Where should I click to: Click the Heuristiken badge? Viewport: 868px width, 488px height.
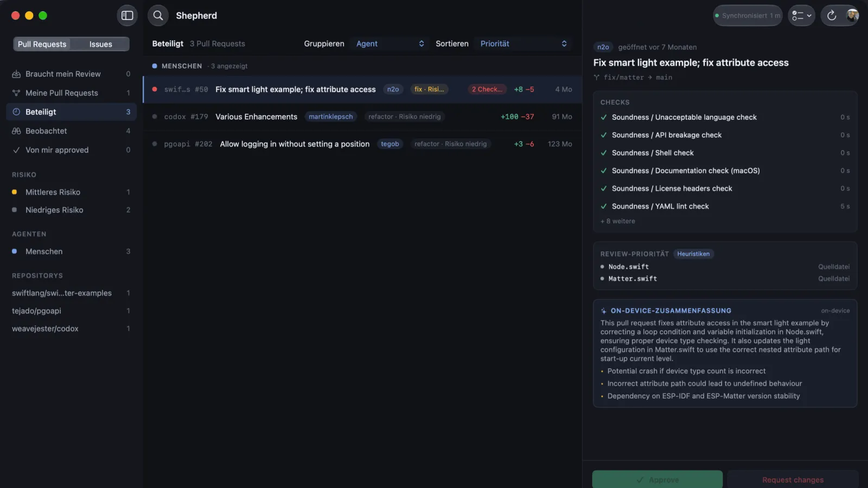[693, 254]
